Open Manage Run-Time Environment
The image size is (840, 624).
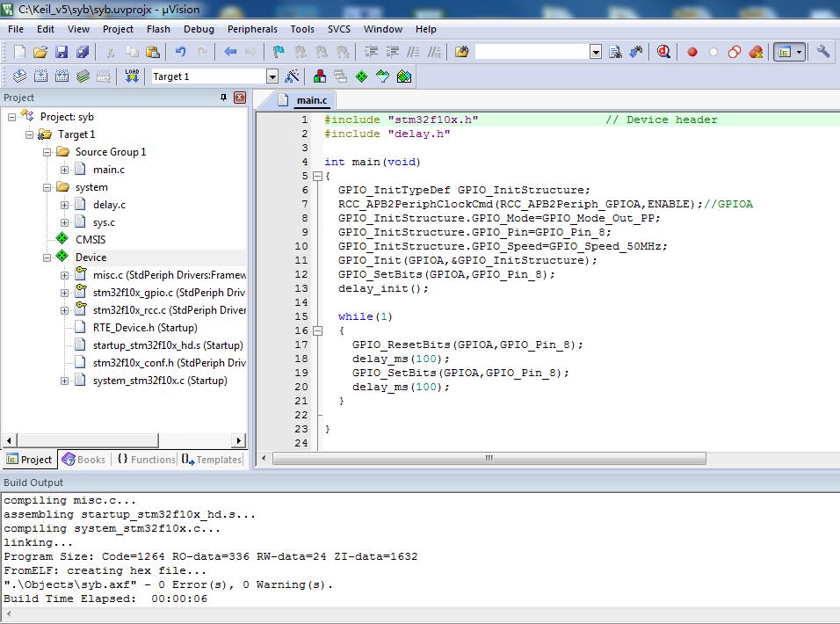362,76
